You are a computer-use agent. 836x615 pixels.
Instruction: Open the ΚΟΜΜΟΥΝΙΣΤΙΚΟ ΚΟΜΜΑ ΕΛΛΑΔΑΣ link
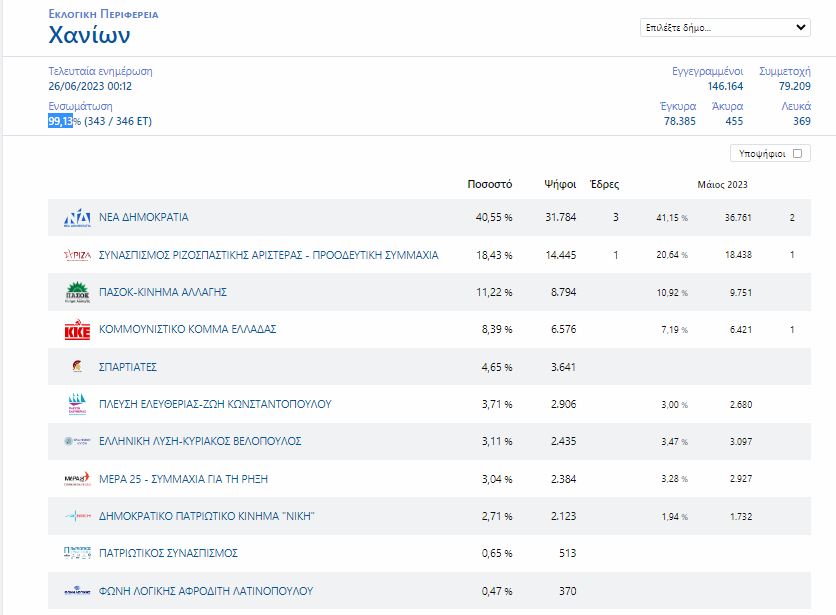(x=188, y=329)
